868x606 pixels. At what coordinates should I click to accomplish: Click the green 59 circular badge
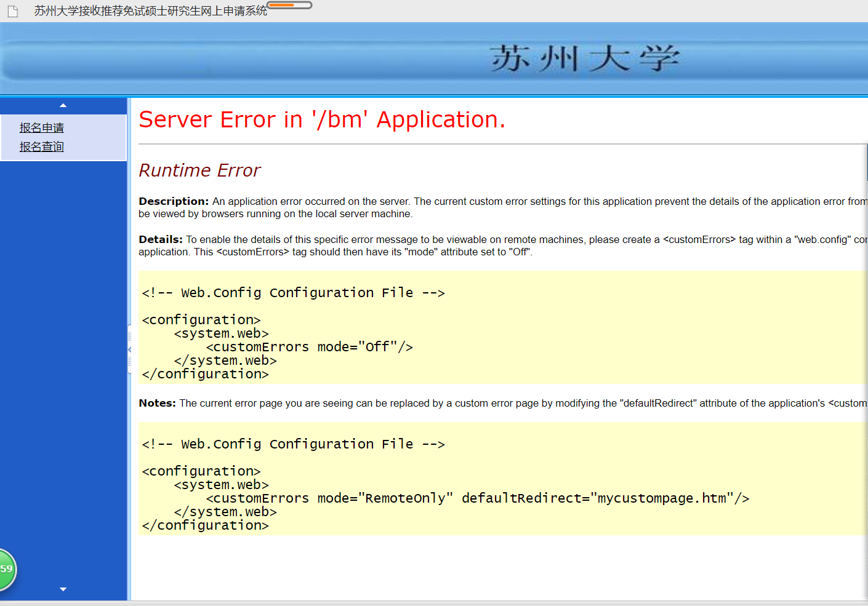point(6,569)
